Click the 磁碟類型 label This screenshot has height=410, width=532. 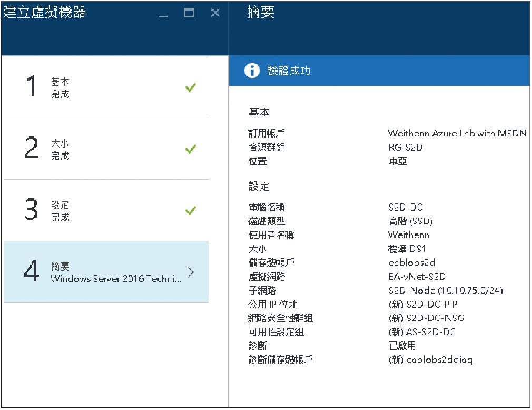pos(267,221)
